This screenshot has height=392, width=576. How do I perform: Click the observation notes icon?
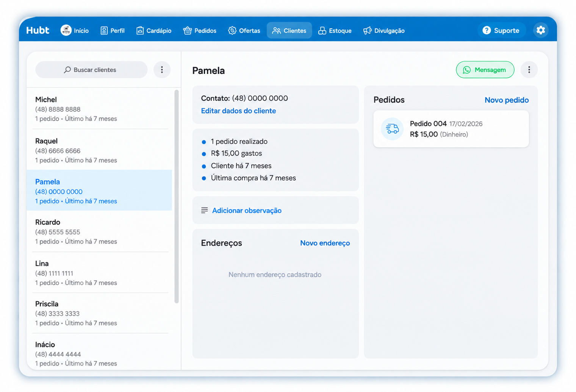[205, 210]
